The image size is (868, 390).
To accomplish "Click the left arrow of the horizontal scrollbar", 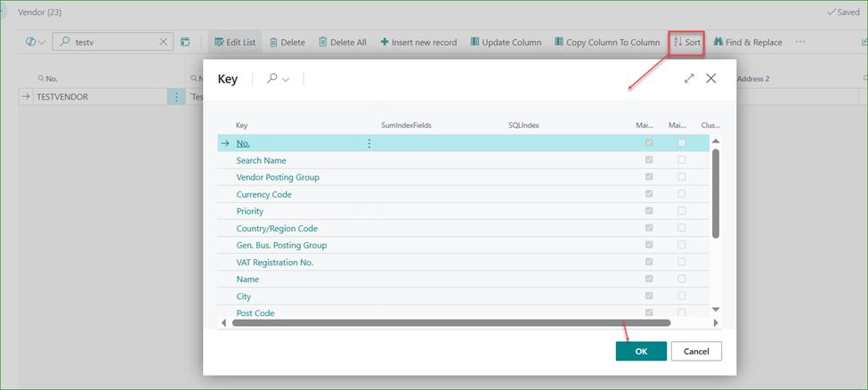I will (223, 322).
